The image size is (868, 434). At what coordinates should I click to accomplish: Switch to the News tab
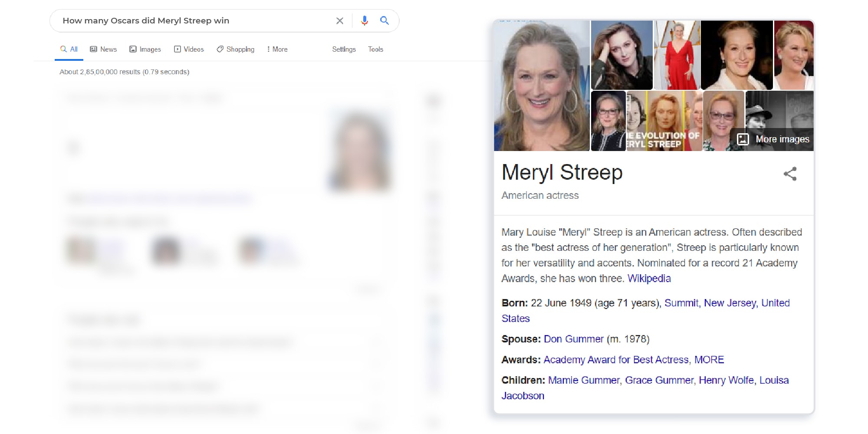coord(103,49)
